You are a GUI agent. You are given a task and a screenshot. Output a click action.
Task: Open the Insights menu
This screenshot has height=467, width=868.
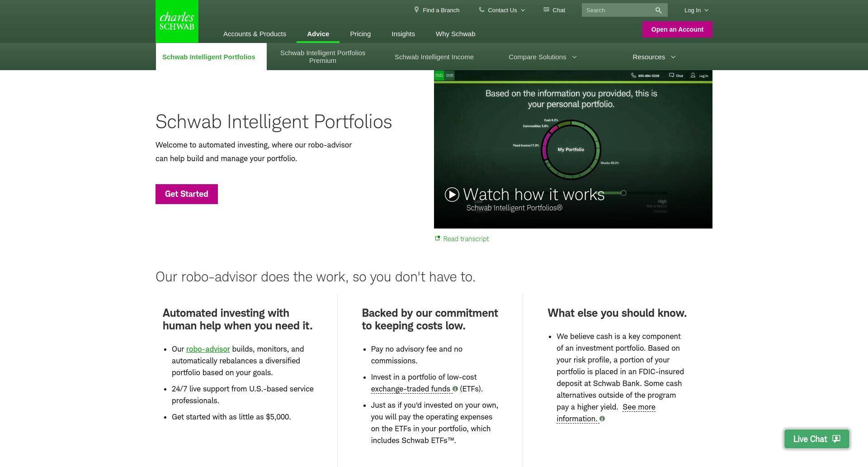[x=403, y=34]
